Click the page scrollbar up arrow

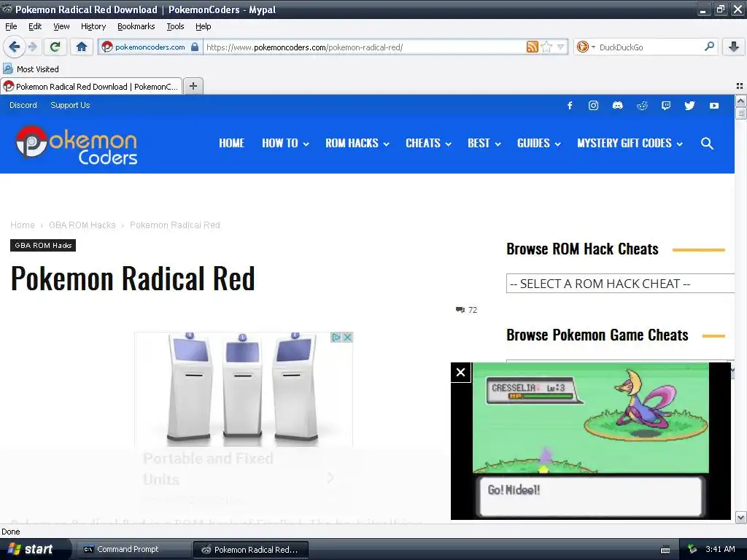pos(740,101)
